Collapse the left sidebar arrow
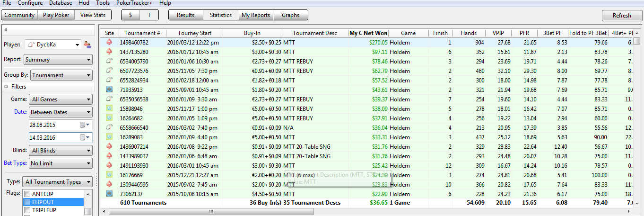 tap(6, 30)
